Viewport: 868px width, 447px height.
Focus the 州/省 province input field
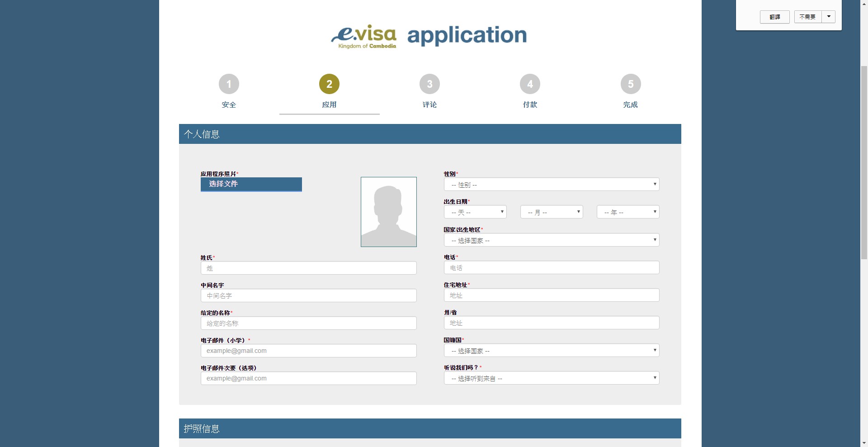tap(552, 323)
